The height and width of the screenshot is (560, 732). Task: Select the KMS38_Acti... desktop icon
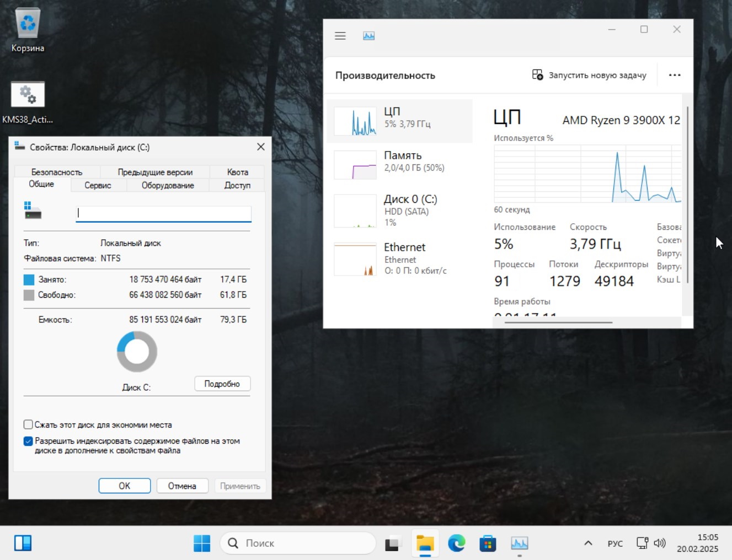coord(28,103)
